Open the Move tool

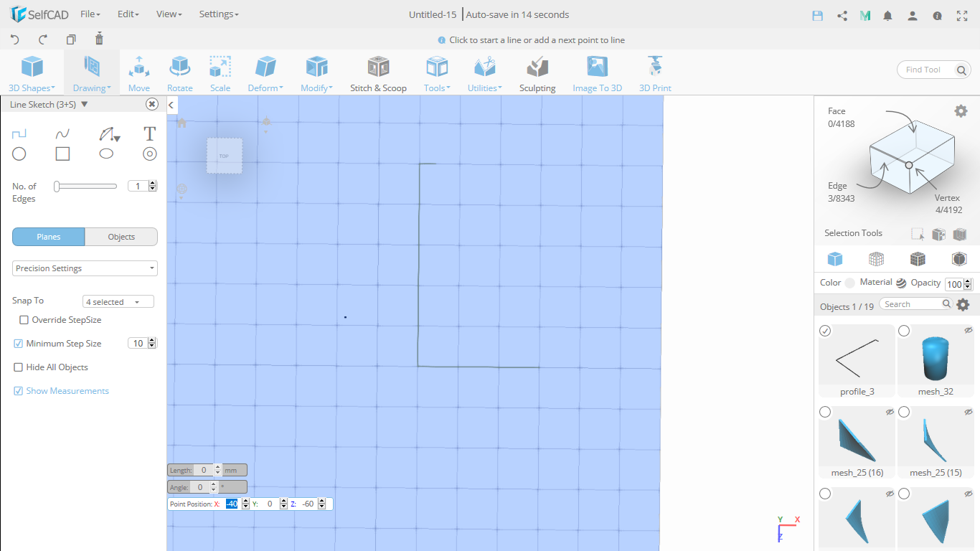click(x=139, y=75)
